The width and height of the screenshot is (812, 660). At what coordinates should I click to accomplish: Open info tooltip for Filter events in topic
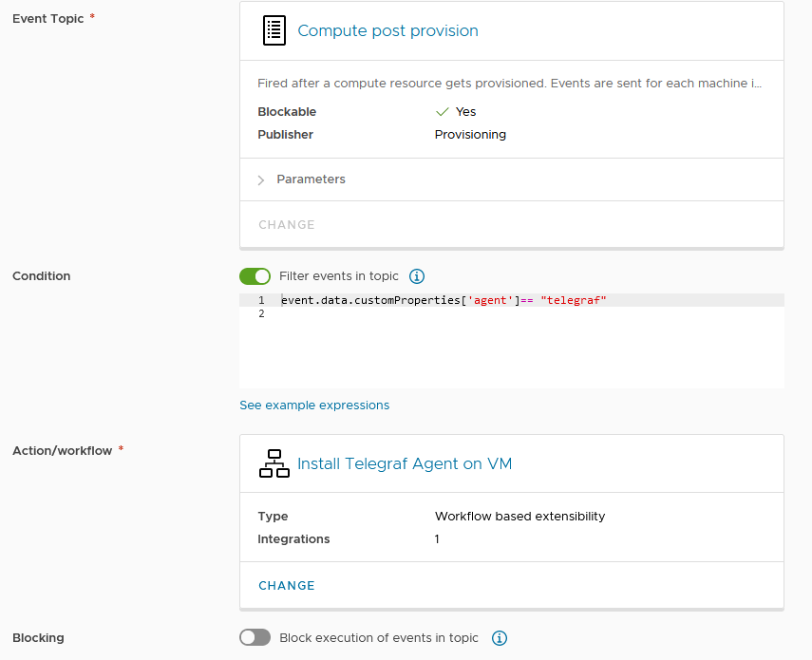tap(416, 276)
